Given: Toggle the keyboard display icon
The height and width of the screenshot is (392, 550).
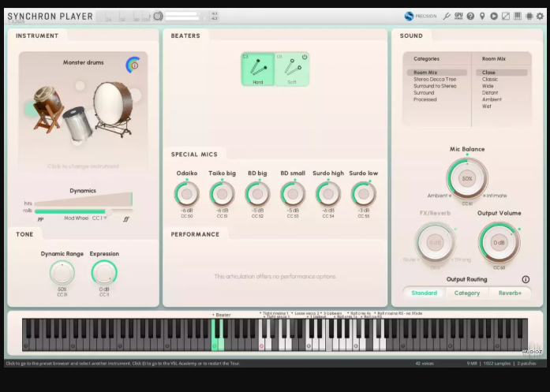Looking at the screenshot, I should tap(518, 16).
